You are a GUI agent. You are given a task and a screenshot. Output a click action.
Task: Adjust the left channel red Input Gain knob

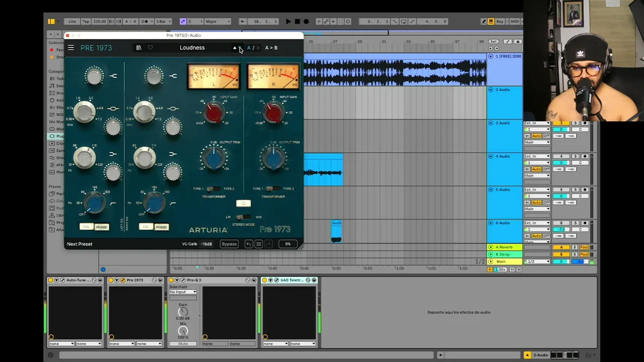(x=214, y=113)
